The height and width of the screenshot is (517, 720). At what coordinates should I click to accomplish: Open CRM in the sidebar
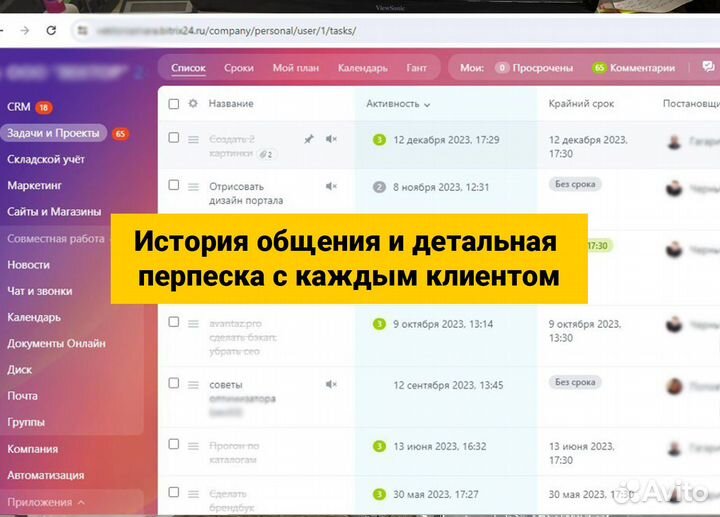click(x=18, y=107)
